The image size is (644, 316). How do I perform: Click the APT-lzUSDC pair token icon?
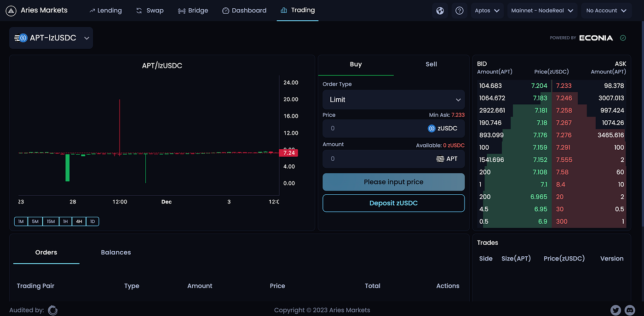21,38
